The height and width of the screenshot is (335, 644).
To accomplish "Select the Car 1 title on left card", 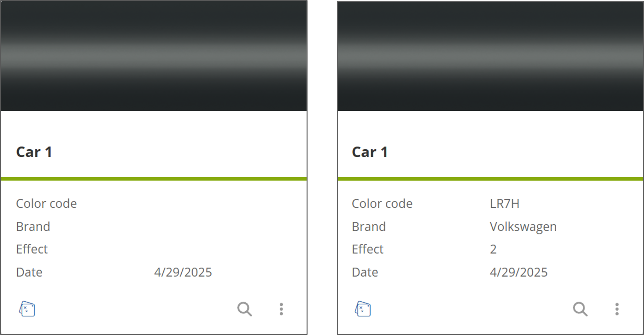I will (x=34, y=152).
